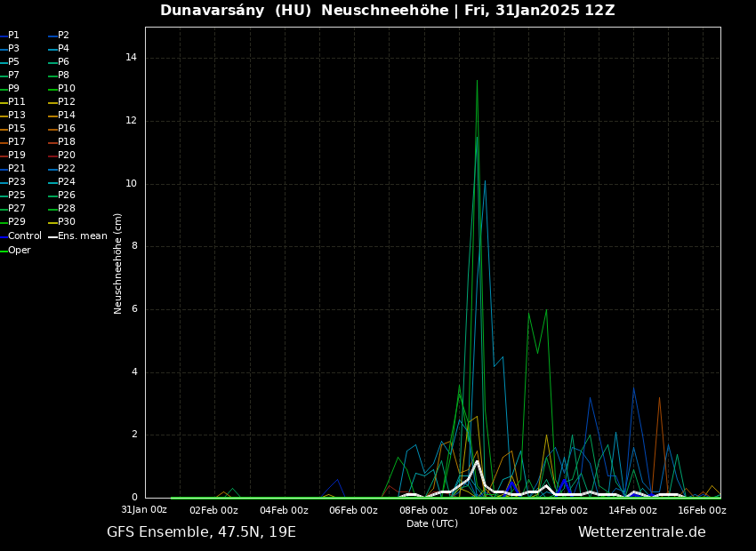Viewport: 756px width, 551px height.
Task: Click the P18 legend entry
Action: 66,142
